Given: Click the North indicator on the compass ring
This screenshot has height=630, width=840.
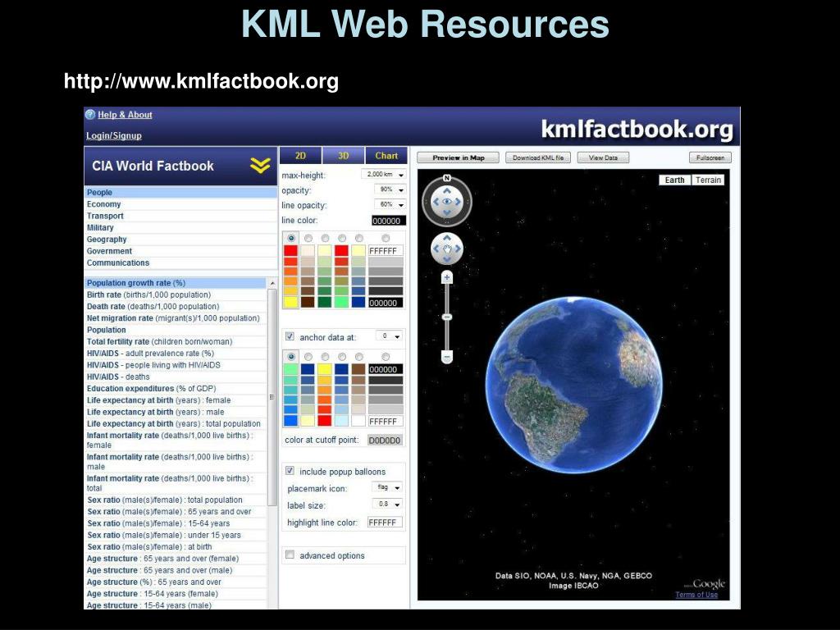Looking at the screenshot, I should (x=447, y=178).
